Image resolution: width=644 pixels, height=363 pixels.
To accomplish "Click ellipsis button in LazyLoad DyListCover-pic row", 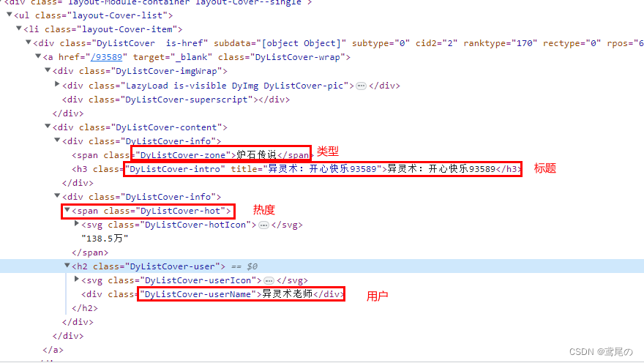I will pyautogui.click(x=361, y=86).
